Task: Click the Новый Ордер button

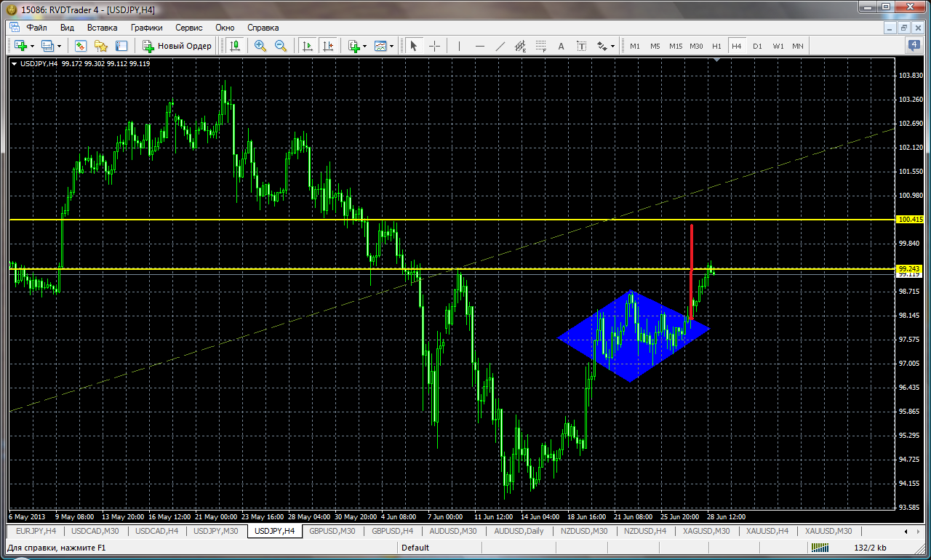Action: click(x=177, y=46)
